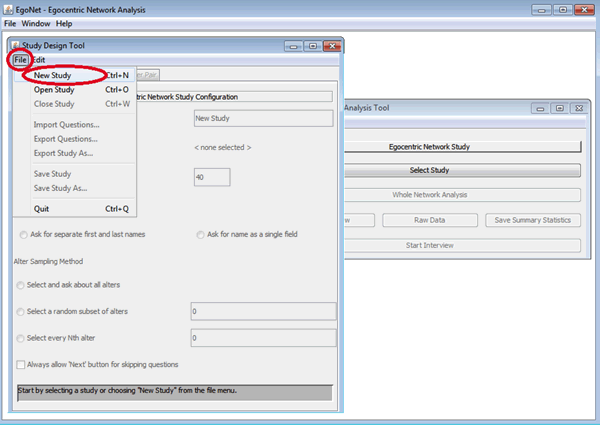Image resolution: width=600 pixels, height=425 pixels.
Task: Click the Study Design Tool window icon
Action: [15, 46]
